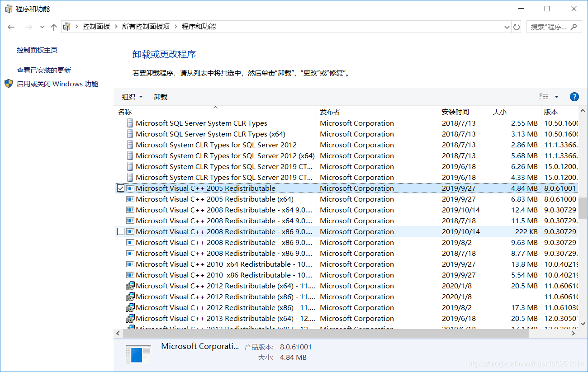
Task: Click icon of System CLR Types SQL Server 2012
Action: [130, 145]
